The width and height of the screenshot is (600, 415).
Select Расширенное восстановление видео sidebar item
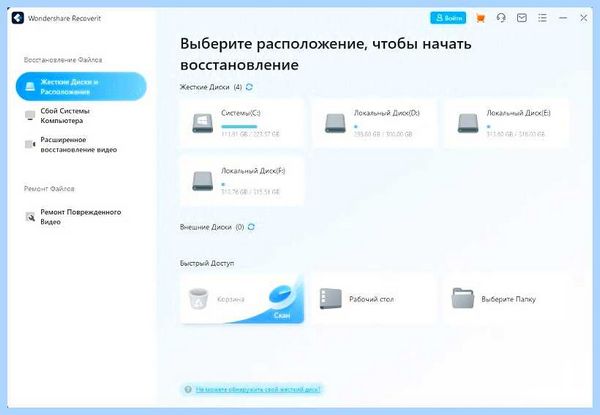[x=79, y=145]
